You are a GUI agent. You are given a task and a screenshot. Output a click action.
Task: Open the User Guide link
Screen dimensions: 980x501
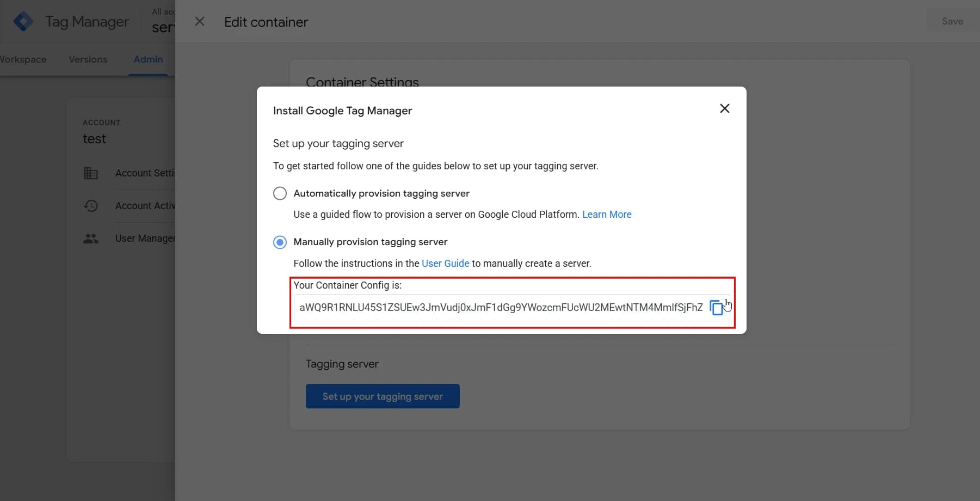coord(445,263)
